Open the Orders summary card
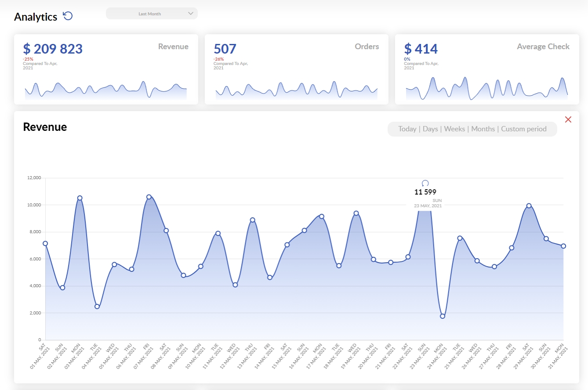This screenshot has height=390, width=588. click(297, 69)
